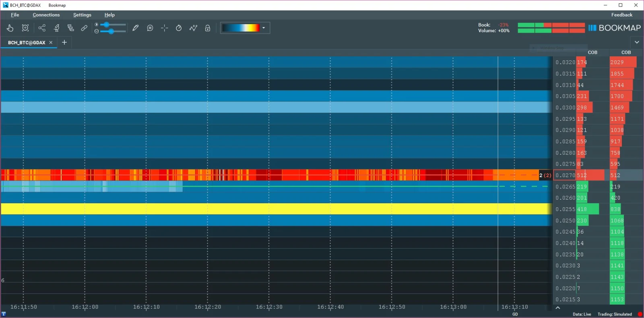Click the Feedback link

tap(622, 15)
